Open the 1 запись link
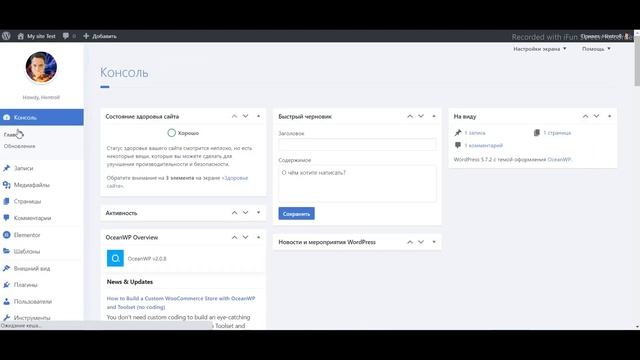The width and height of the screenshot is (640, 360). click(x=475, y=133)
